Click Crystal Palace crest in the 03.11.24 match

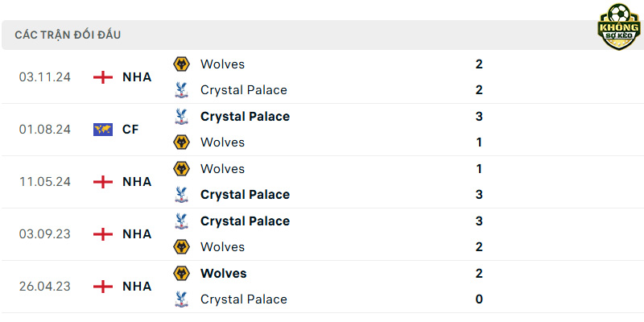tap(181, 90)
